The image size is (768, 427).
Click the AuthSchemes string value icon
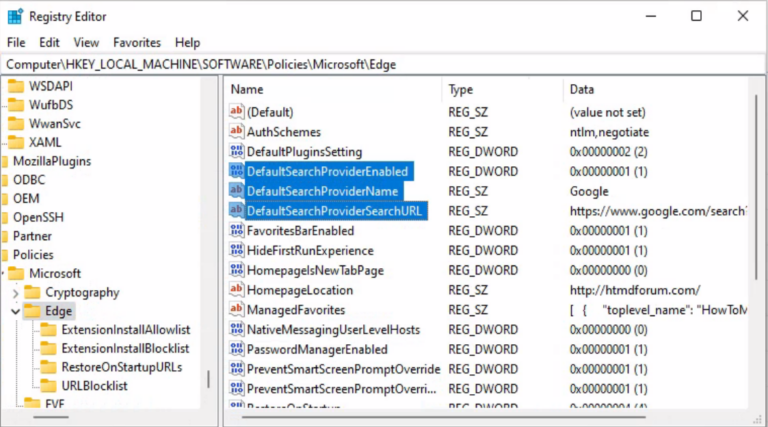click(x=236, y=132)
